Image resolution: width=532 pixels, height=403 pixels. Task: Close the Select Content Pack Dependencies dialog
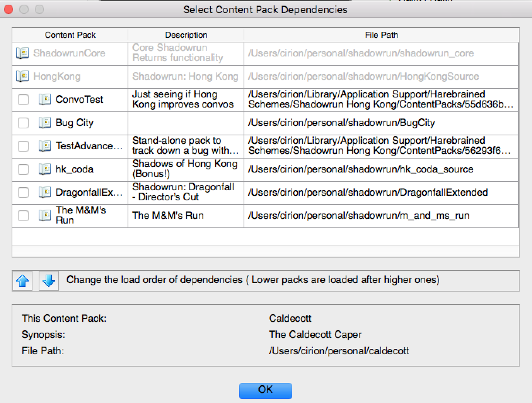coord(9,9)
